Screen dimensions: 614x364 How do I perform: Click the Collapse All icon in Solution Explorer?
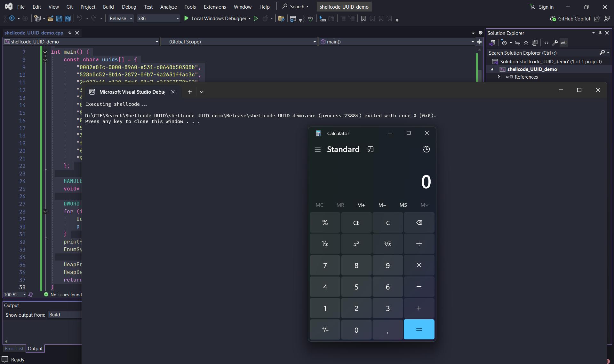click(x=526, y=43)
